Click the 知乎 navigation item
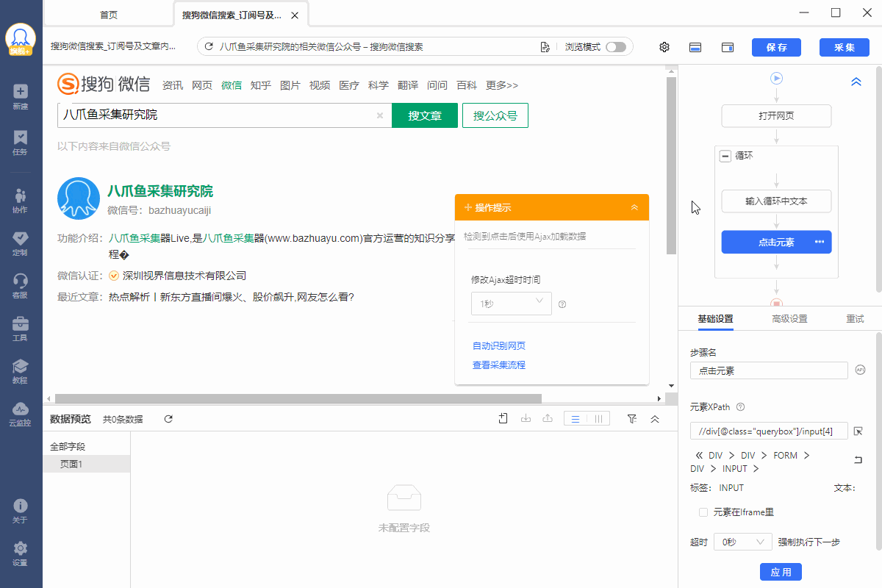This screenshot has height=588, width=882. 261,85
